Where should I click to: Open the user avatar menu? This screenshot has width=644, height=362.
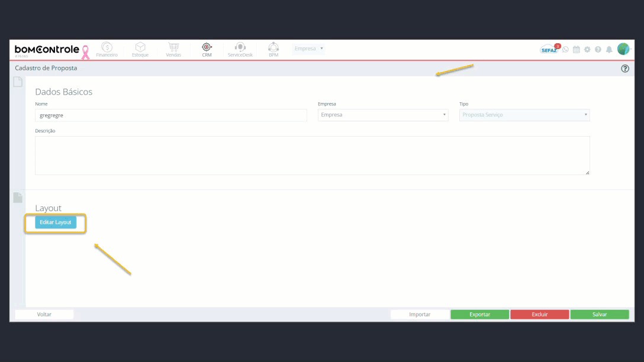pyautogui.click(x=623, y=49)
